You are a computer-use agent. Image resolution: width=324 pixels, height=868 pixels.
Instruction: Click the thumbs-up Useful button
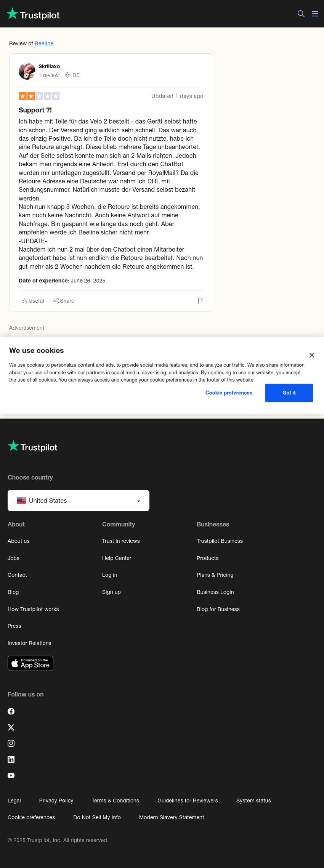[33, 301]
